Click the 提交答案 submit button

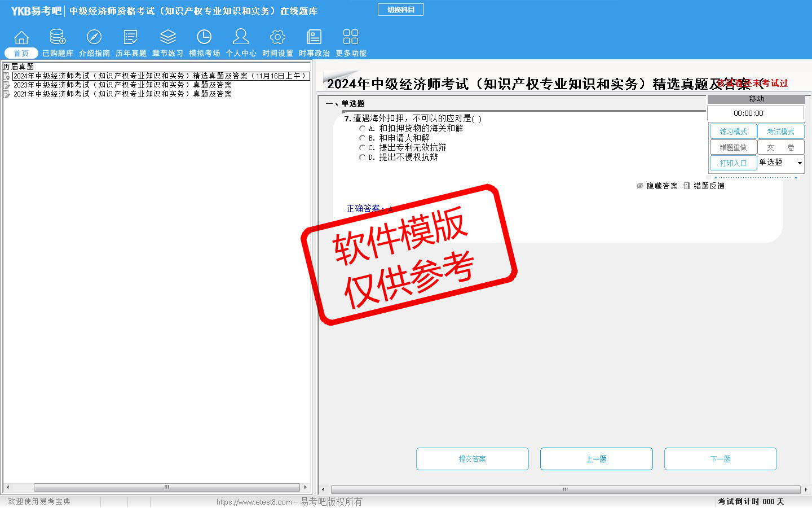[472, 459]
